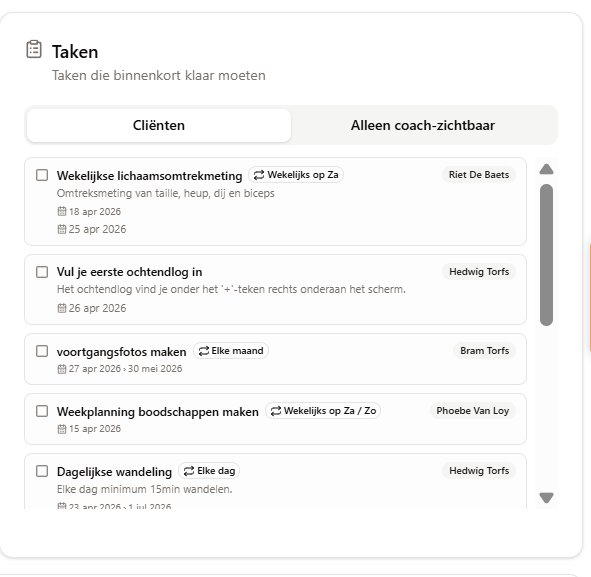Screen dimensions: 591x577
Task: Click calendar icon next to 15 apr 2026
Action: (62, 429)
